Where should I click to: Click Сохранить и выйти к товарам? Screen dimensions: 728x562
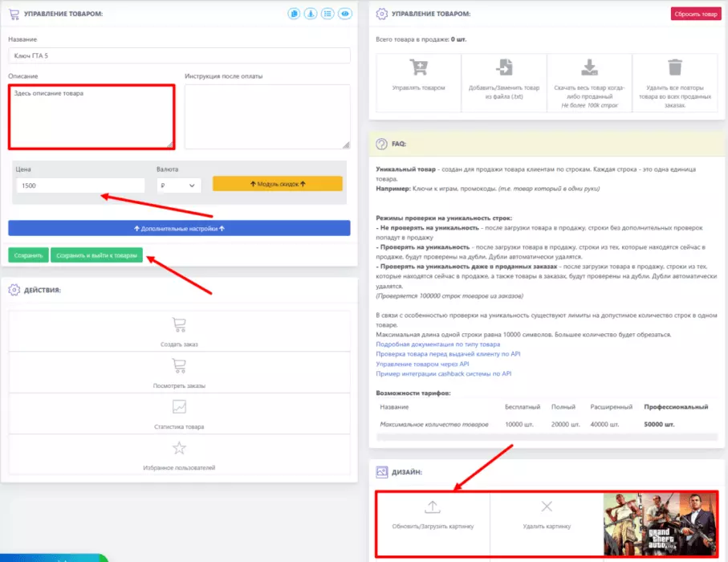pos(96,255)
